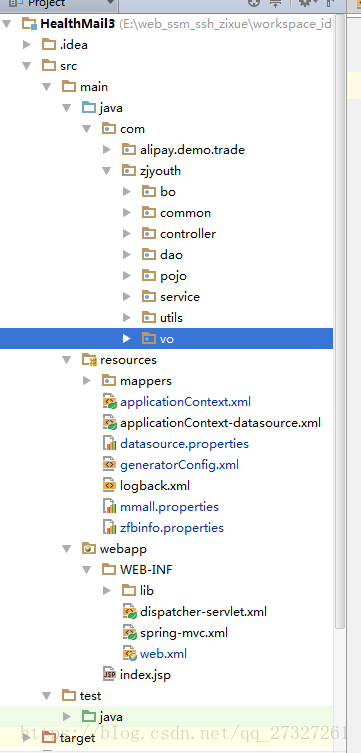Expand the selected vo package arrow
361x753 pixels.
127,339
